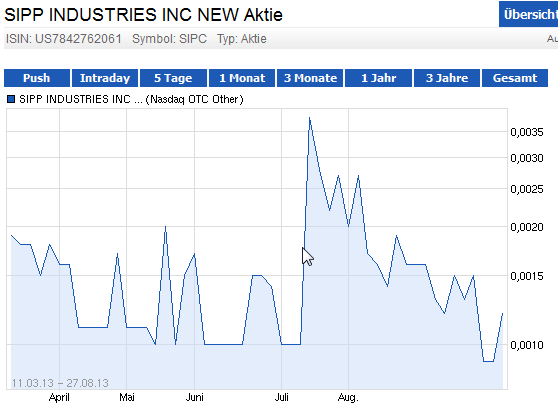Display the 1 Jahr chart range
The width and height of the screenshot is (558, 412).
[x=379, y=78]
